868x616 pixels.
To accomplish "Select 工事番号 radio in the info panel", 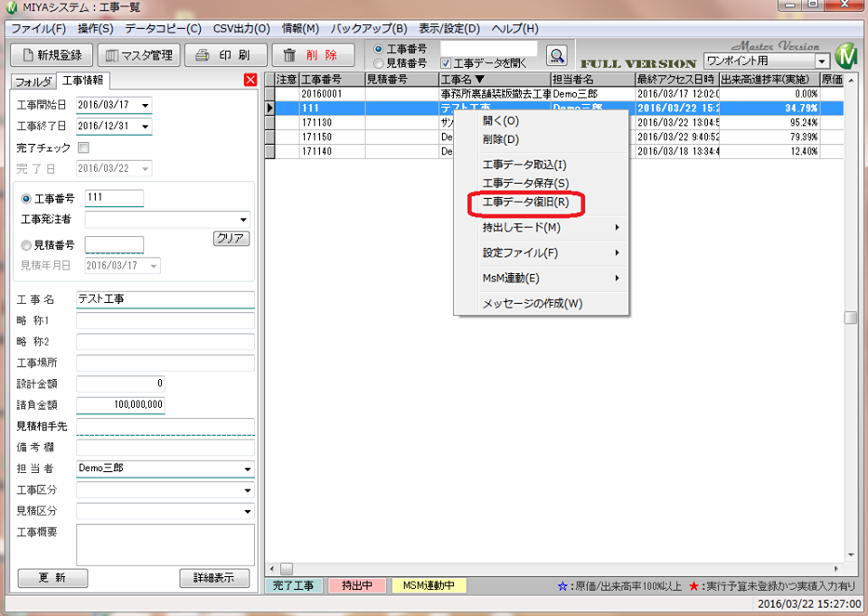I will [x=25, y=198].
